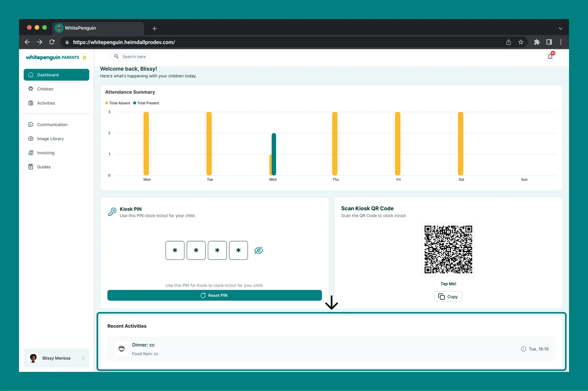Click the Scan Kiosk QR Code heading
The width and height of the screenshot is (588, 391).
click(367, 208)
